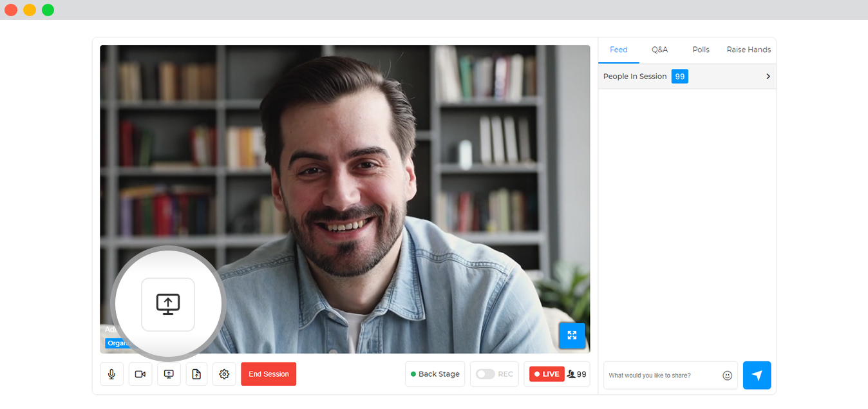Click the speaker's video feed
Screen dimensions: 868x409
pos(345,199)
